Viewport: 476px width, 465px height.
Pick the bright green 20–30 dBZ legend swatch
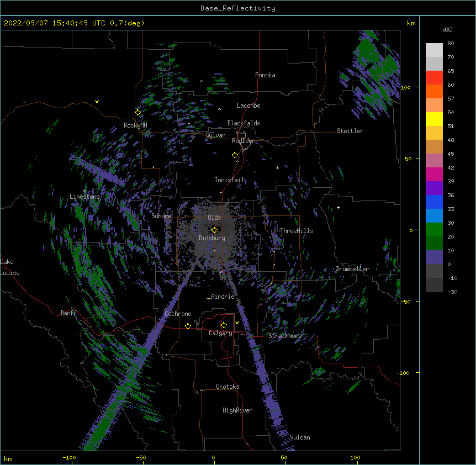click(x=434, y=230)
